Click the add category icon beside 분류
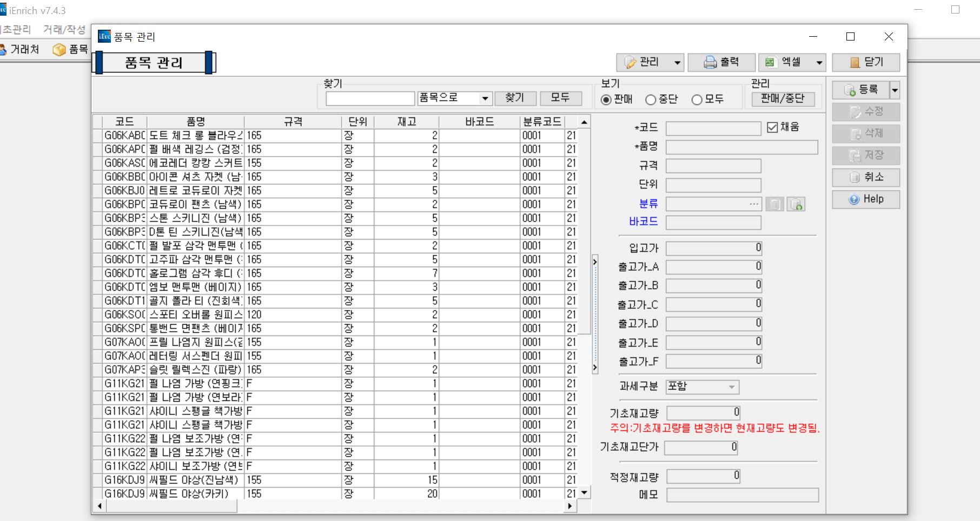Screen dimensions: 980x521 [796, 204]
